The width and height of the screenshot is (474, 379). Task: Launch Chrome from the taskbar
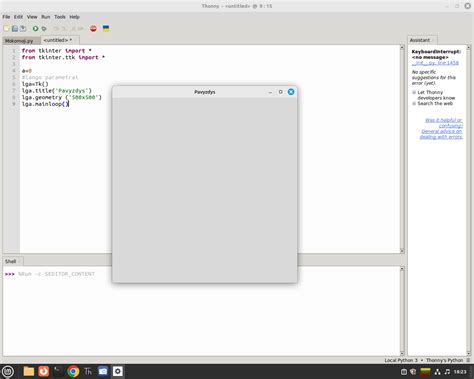[73, 371]
